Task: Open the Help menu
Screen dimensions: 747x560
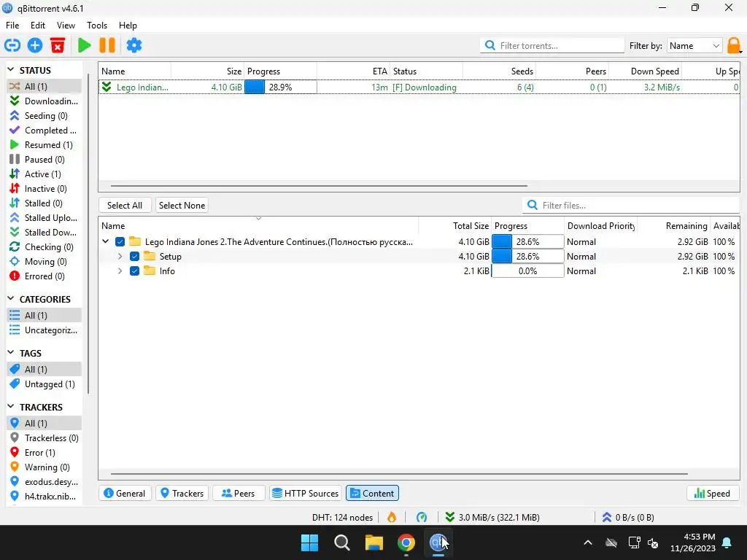Action: [128, 26]
